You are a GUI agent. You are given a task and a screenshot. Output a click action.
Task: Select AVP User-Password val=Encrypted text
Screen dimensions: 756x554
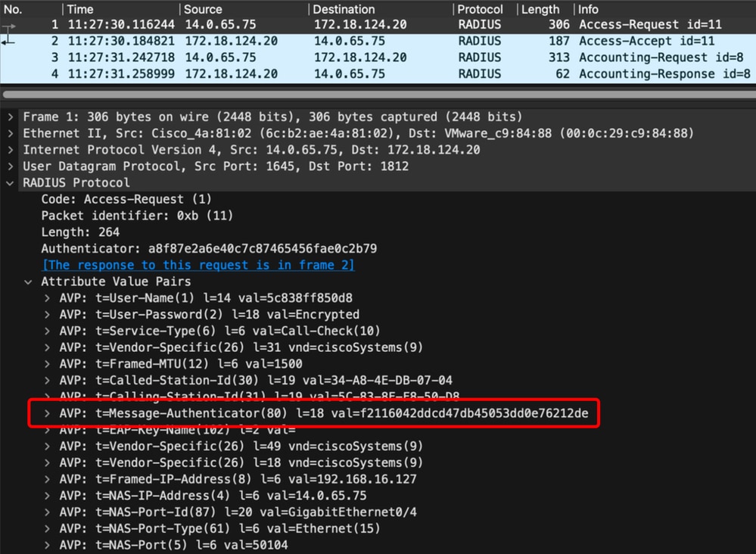click(x=210, y=314)
